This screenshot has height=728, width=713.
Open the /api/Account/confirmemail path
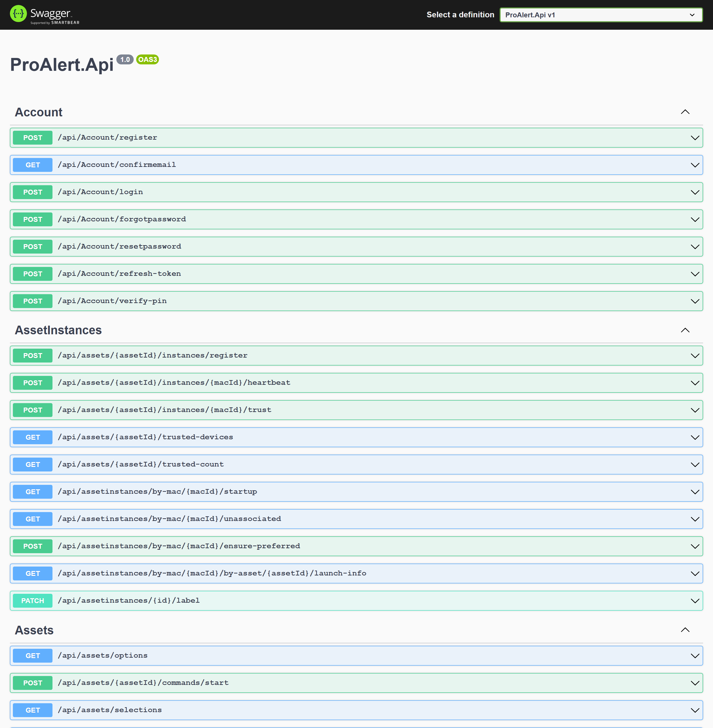tap(117, 165)
